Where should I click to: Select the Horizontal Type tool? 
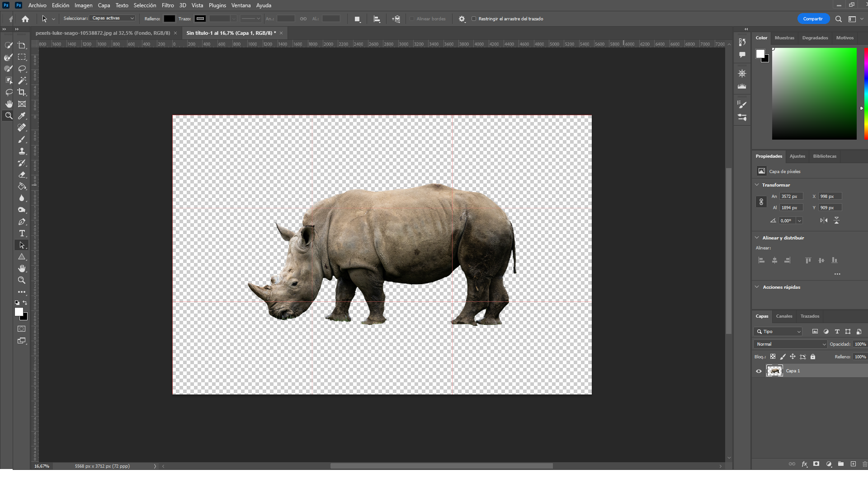click(22, 233)
